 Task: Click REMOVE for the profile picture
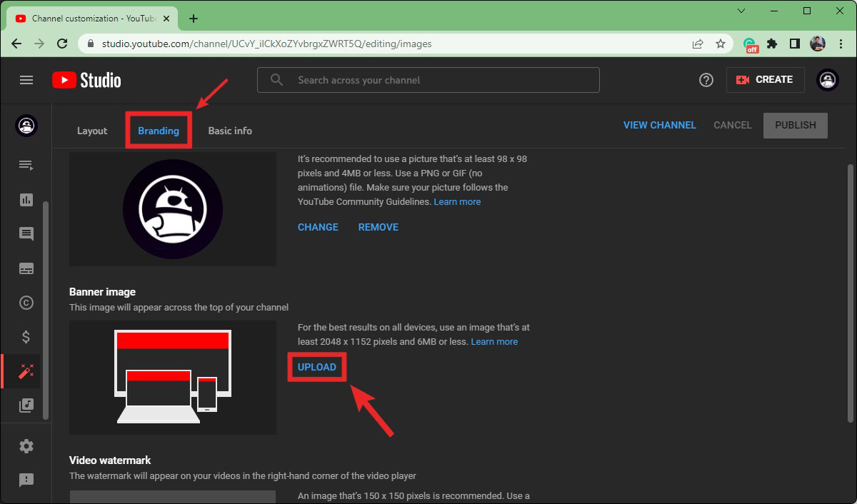pyautogui.click(x=379, y=227)
